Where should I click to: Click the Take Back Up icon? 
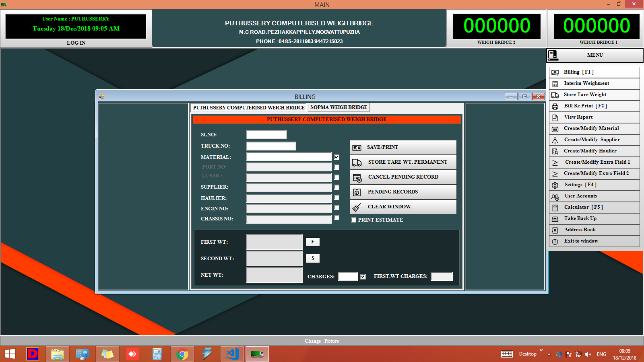556,218
